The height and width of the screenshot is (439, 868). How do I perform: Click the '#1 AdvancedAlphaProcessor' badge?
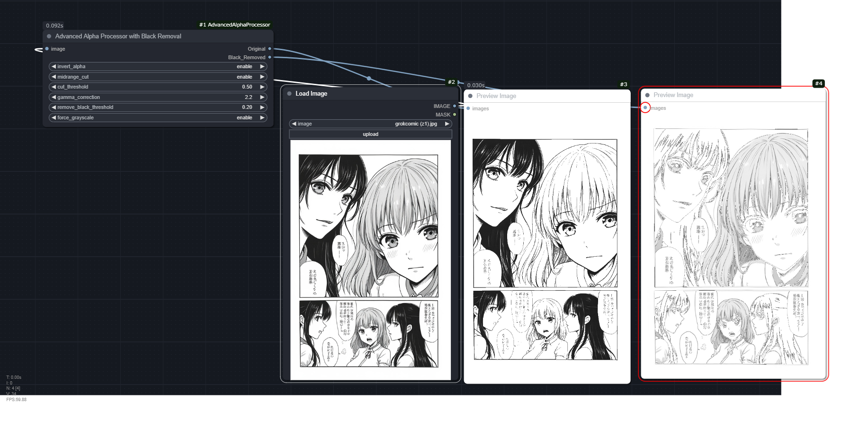tap(235, 25)
